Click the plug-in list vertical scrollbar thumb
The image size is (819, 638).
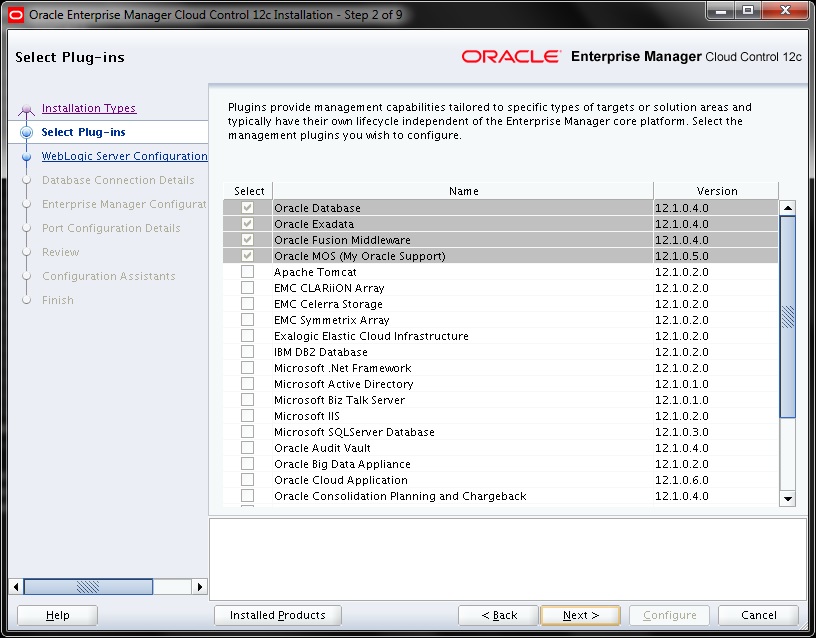coord(788,317)
